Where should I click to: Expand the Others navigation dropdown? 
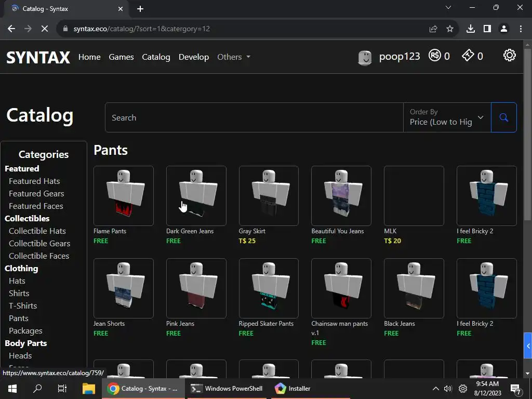point(234,57)
